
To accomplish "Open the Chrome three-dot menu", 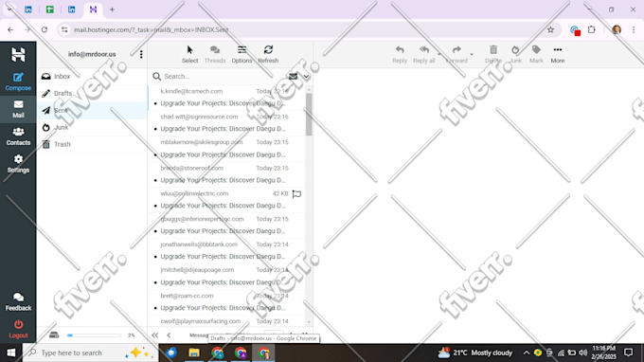I will click(634, 29).
